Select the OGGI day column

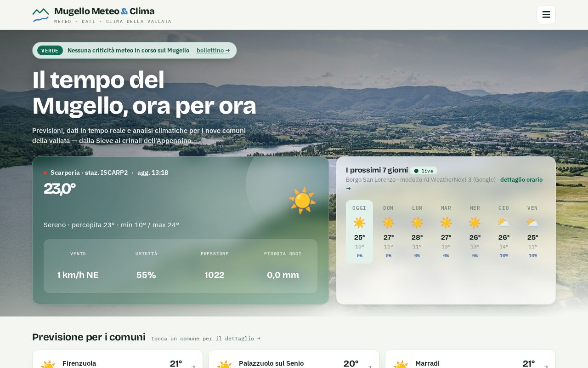[x=359, y=232]
